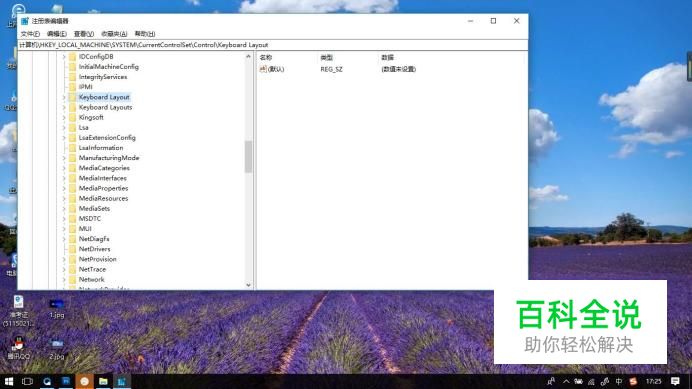This screenshot has height=389, width=692.
Task: Select the MUI key
Action: point(85,229)
